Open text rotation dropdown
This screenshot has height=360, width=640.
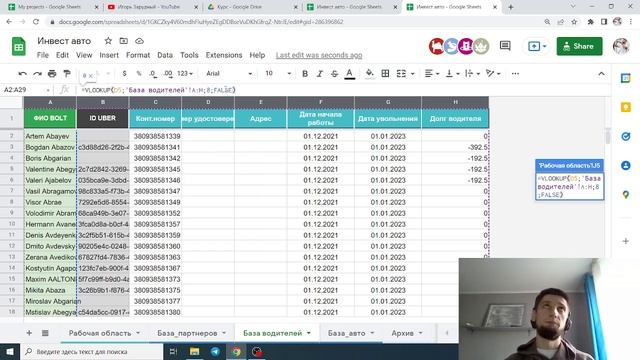493,73
